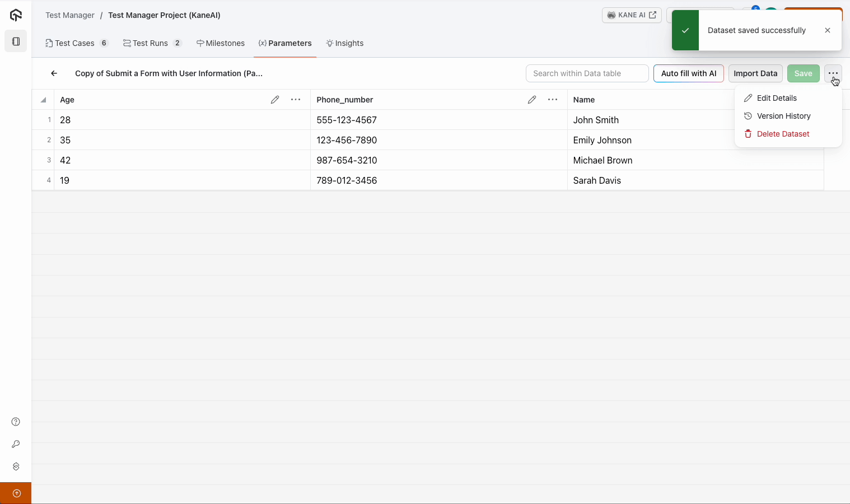Click the key icon in left sidebar
Image resolution: width=850 pixels, height=504 pixels.
(16, 444)
